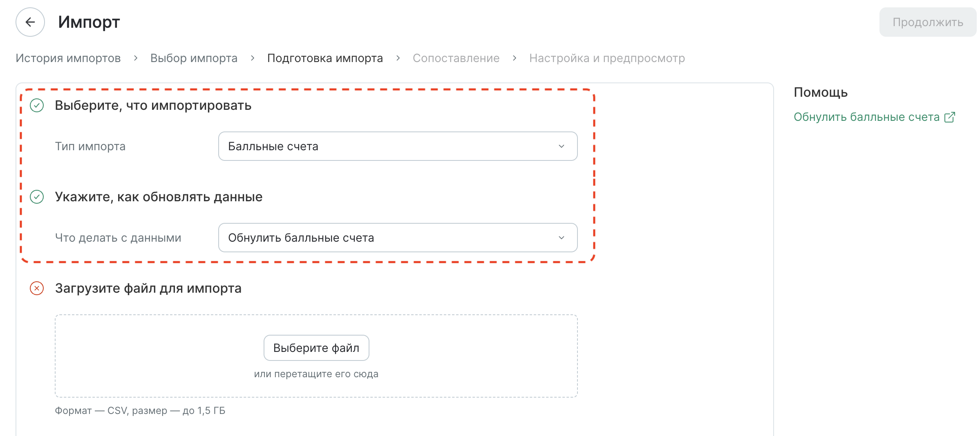The width and height of the screenshot is (980, 436).
Task: Click the Выберите файл button
Action: point(316,348)
